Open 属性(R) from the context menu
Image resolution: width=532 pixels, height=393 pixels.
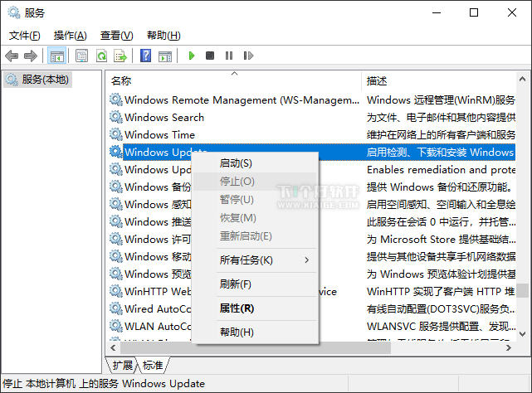coord(255,308)
